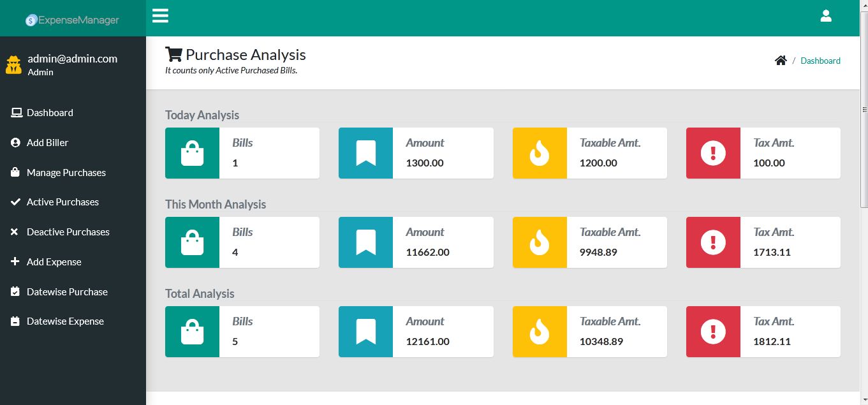The image size is (868, 405).
Task: Click the bookmark icon on This Month's Amount card
Action: coord(365,242)
